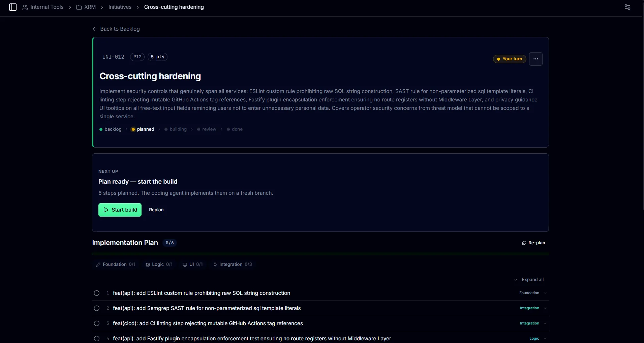Click the play icon in Start build
Viewport: 644px width, 343px height.
pos(106,210)
